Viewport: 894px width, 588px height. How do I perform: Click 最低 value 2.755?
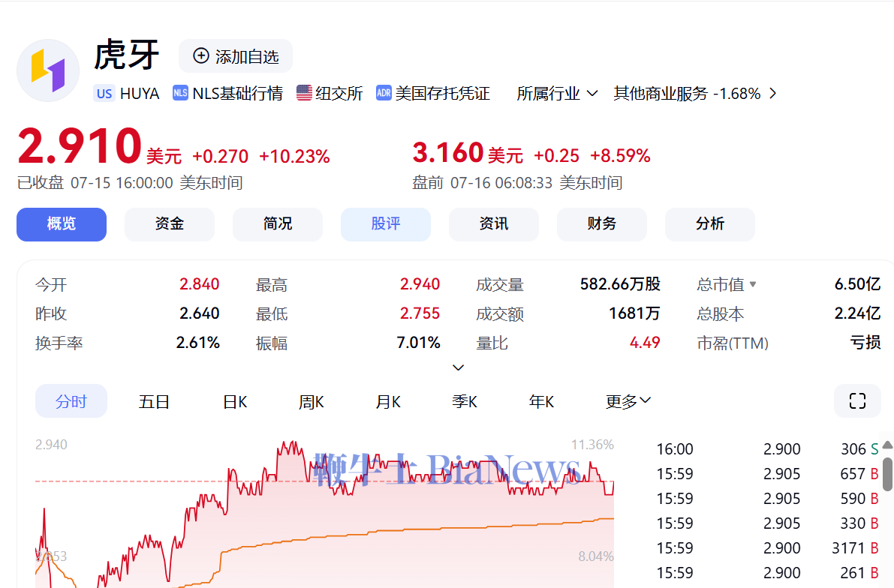tap(420, 313)
